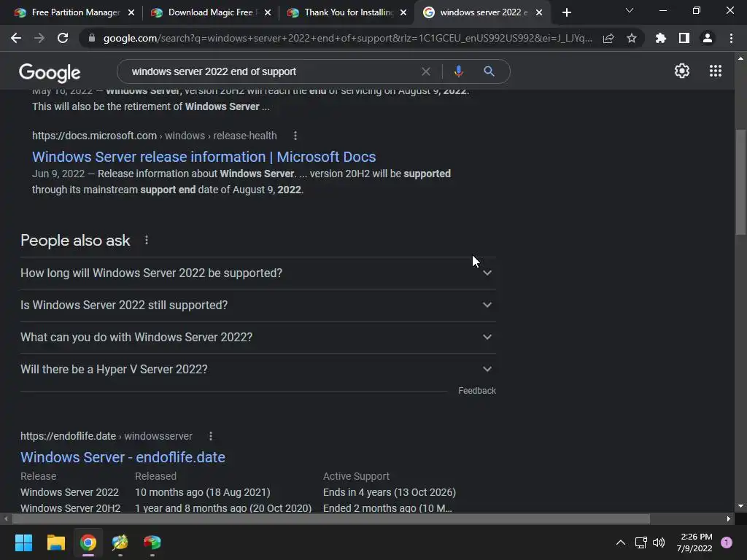Open the Windows Start menu
Viewport: 747px width, 560px height.
click(23, 542)
